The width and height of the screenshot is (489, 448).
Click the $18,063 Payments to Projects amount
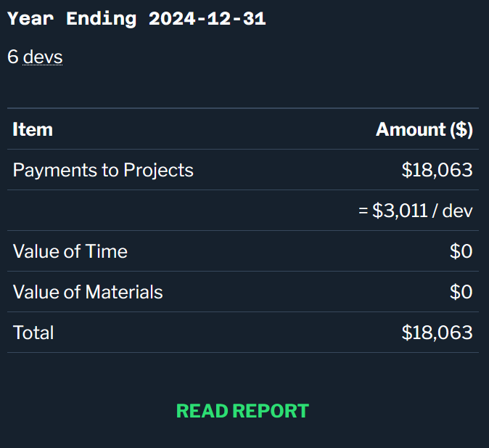437,170
